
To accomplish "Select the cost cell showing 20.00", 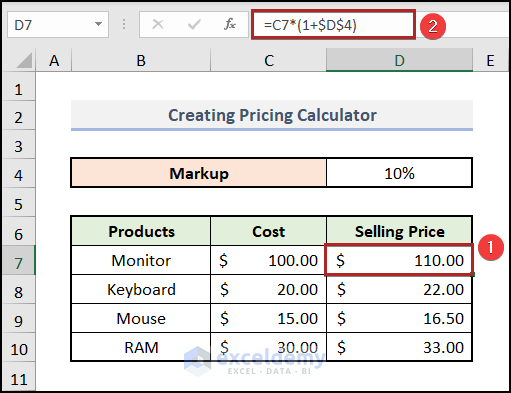I will click(x=269, y=289).
